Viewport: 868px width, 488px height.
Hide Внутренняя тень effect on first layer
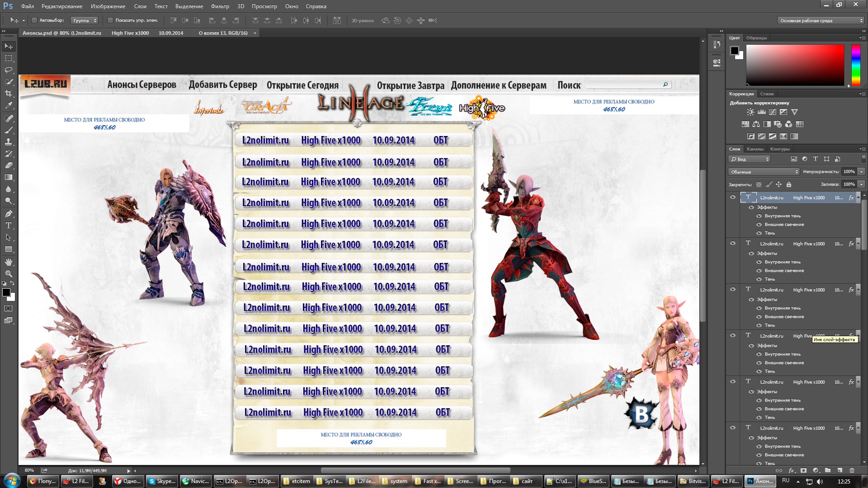(759, 216)
